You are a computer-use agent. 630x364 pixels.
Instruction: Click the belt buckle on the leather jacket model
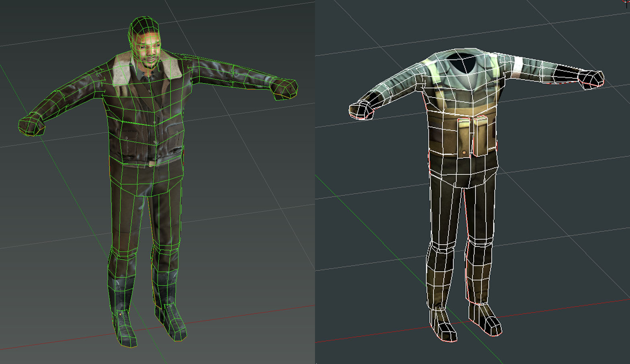coord(151,164)
